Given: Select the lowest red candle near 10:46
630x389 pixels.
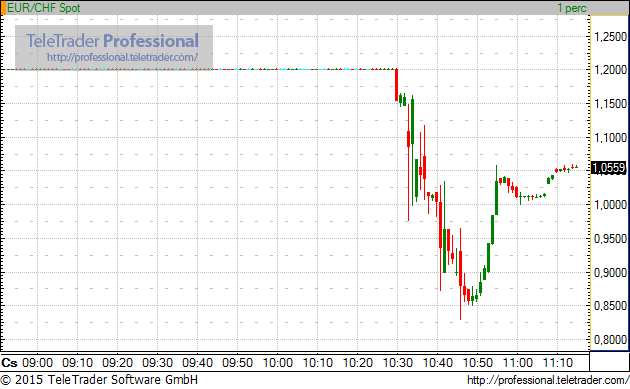Looking at the screenshot, I should coord(460,274).
